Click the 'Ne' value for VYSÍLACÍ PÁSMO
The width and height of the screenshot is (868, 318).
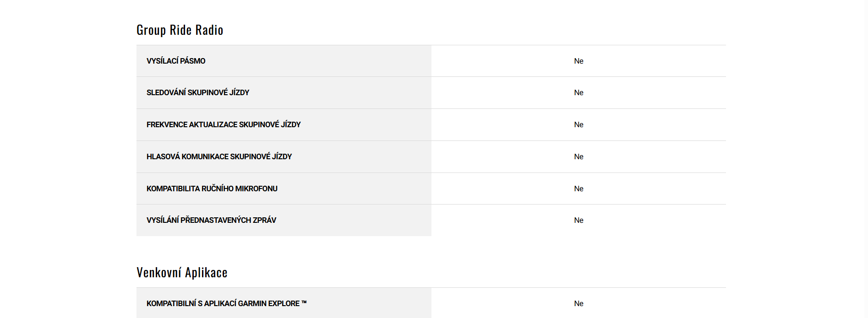[x=579, y=61]
